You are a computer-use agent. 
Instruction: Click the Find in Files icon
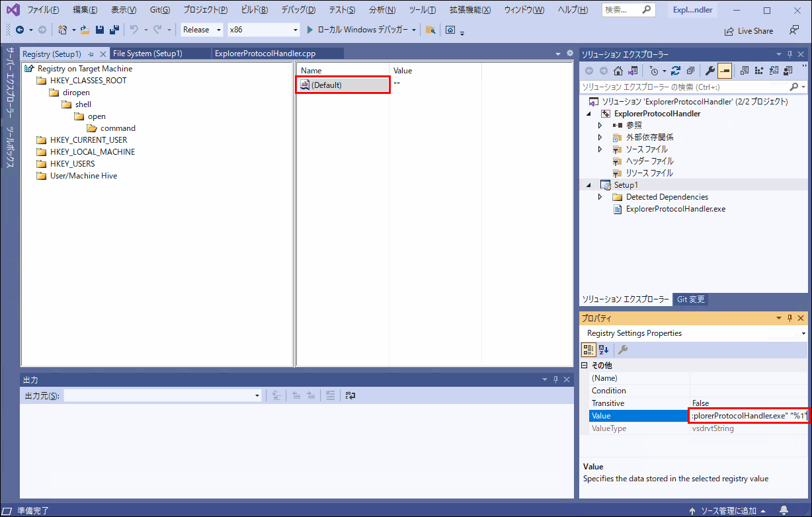pos(430,30)
